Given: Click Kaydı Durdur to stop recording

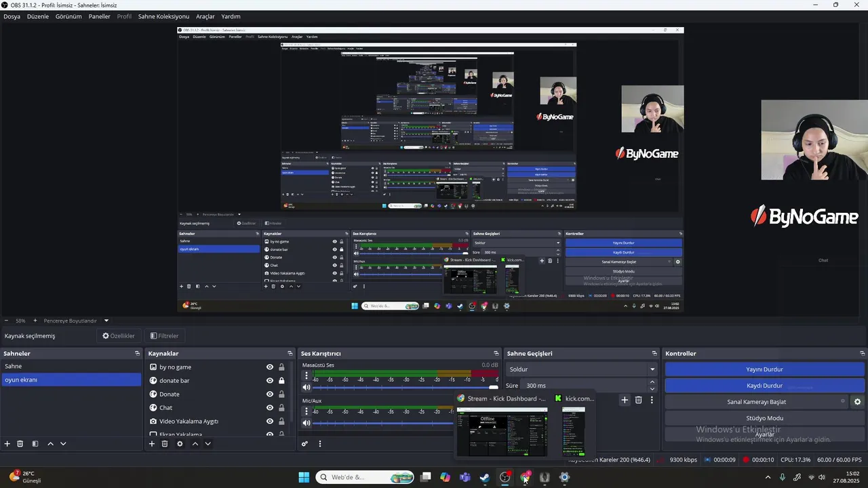Looking at the screenshot, I should click(764, 386).
